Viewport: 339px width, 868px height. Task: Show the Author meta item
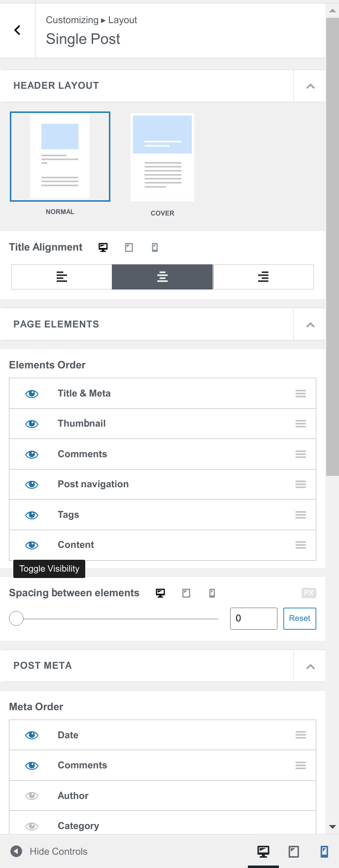coord(31,795)
